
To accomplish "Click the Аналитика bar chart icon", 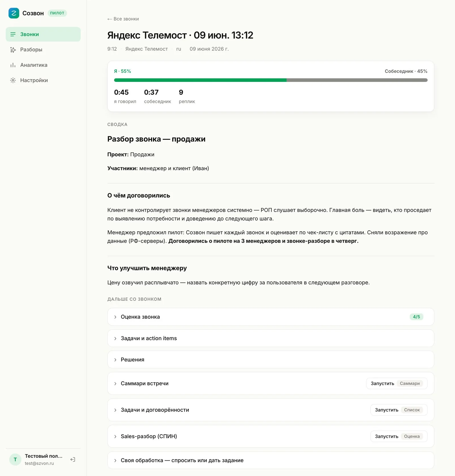I will tap(13, 65).
